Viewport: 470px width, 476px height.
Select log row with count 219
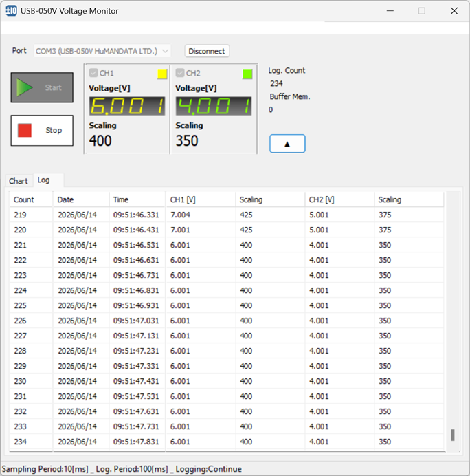point(227,215)
